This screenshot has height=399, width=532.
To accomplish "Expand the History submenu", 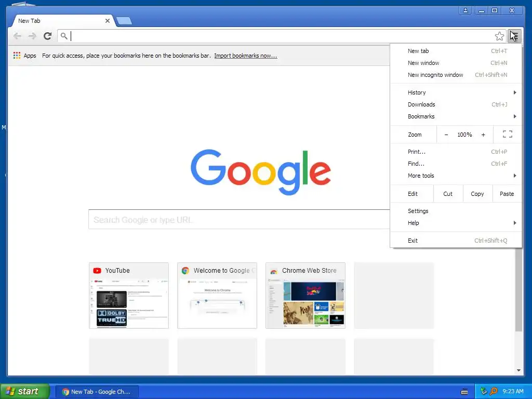I will tap(456, 92).
